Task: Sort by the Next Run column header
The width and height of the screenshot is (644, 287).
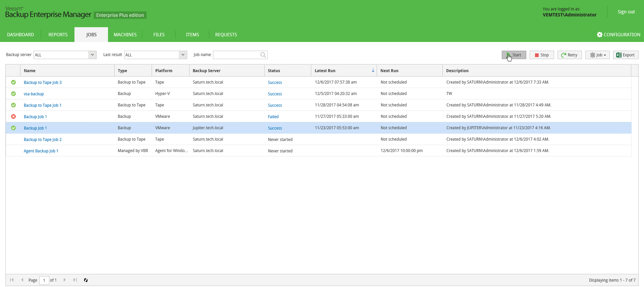Action: click(x=410, y=70)
